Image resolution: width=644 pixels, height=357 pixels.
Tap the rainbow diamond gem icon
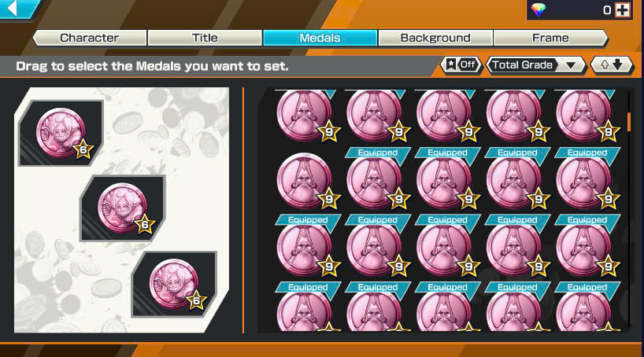(539, 10)
